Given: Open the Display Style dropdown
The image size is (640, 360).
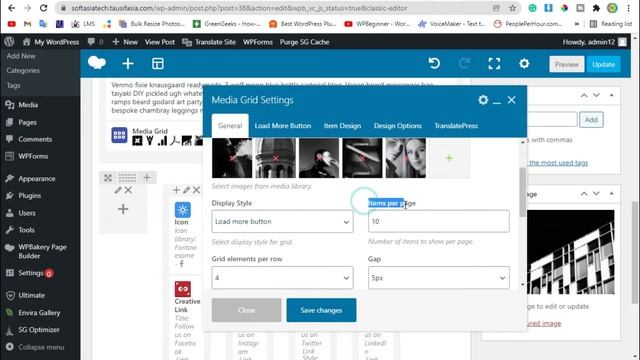Looking at the screenshot, I should (282, 221).
